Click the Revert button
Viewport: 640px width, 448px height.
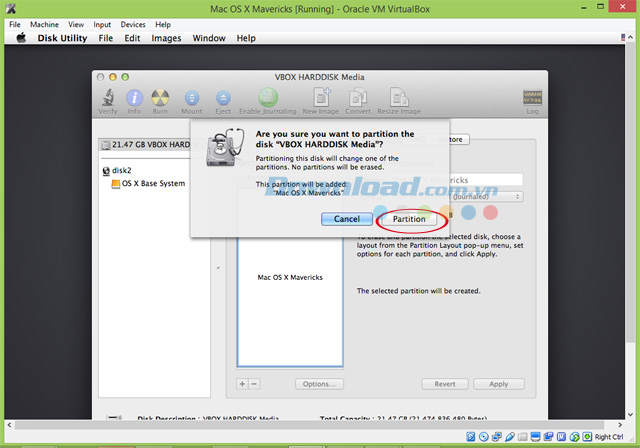[445, 384]
